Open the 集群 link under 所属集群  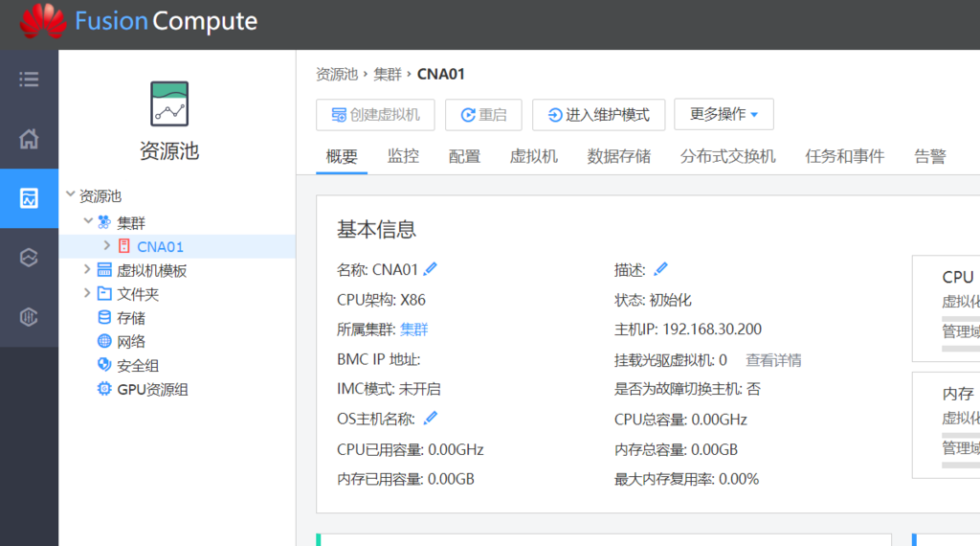click(413, 330)
